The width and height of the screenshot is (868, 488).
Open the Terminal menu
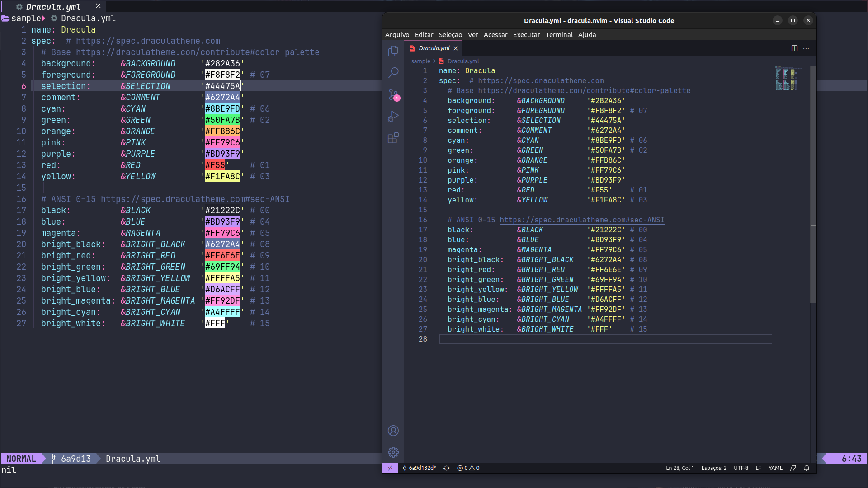[559, 35]
